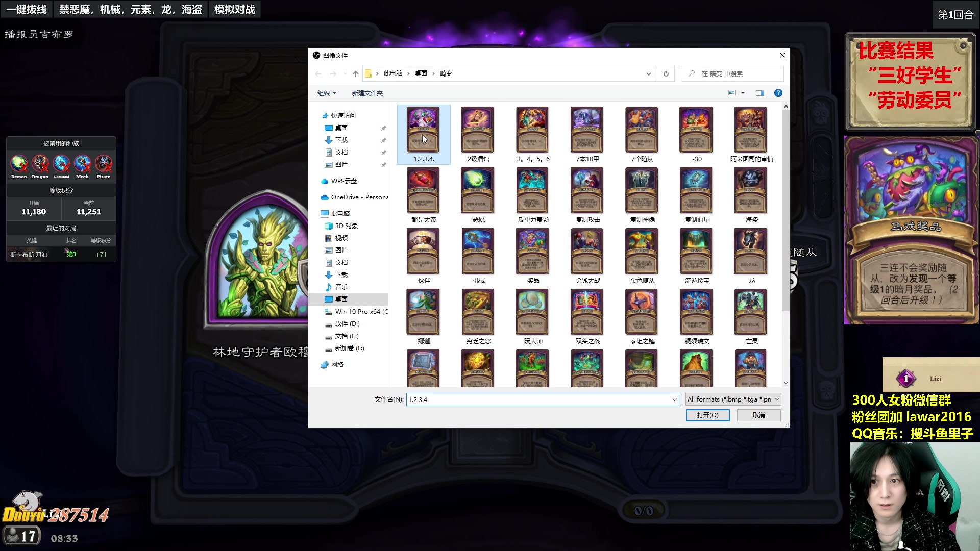This screenshot has height=551, width=980.
Task: Click the file name input field
Action: pos(538,399)
